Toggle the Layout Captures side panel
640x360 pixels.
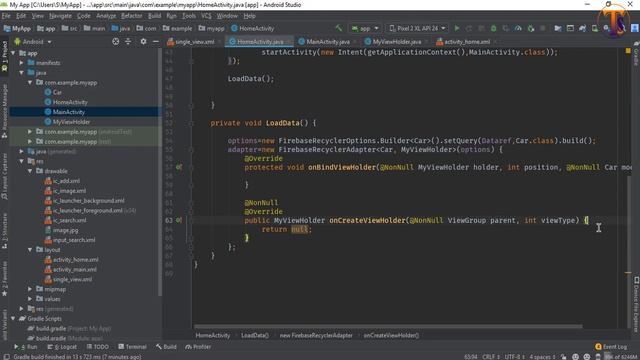click(4, 176)
